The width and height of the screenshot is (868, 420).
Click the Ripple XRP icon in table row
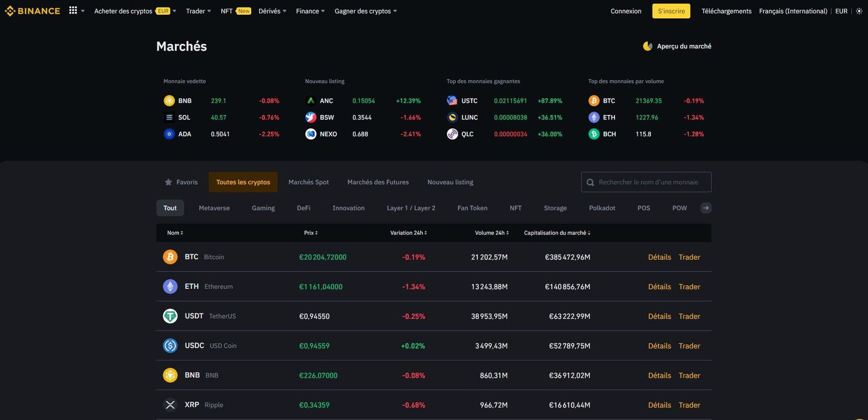[x=170, y=405]
